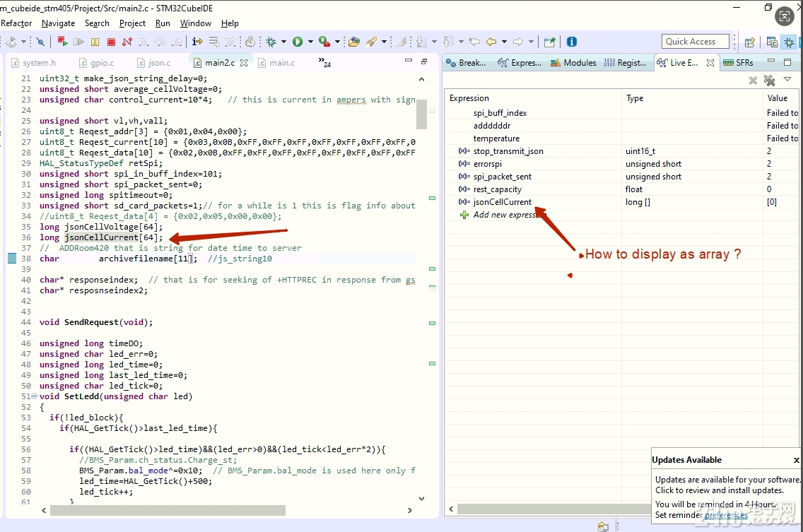
Task: Open the Refactor menu
Action: (16, 23)
